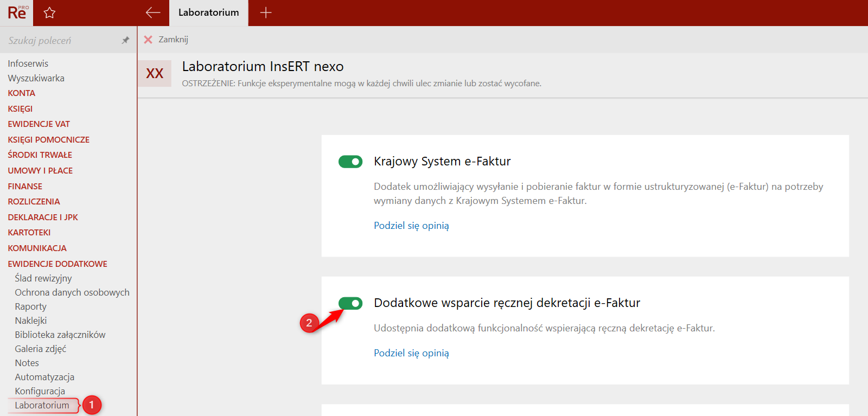
Task: Expand the KARTOTEKI section
Action: pyautogui.click(x=29, y=233)
